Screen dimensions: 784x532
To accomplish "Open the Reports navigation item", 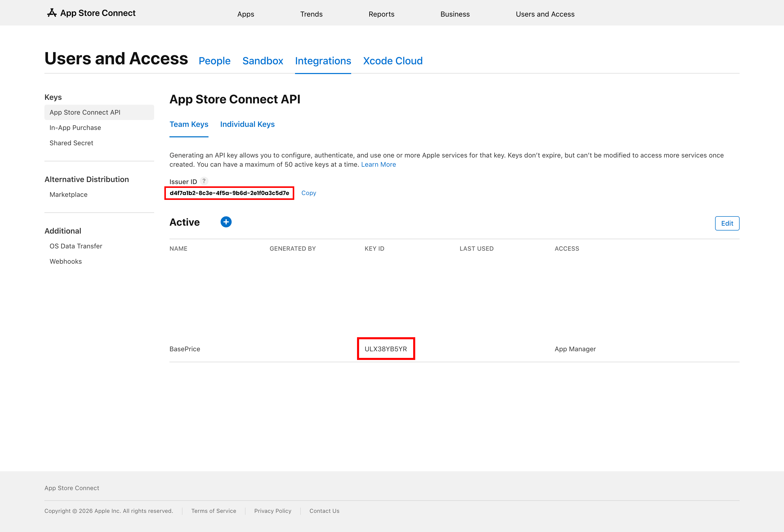I will [382, 14].
